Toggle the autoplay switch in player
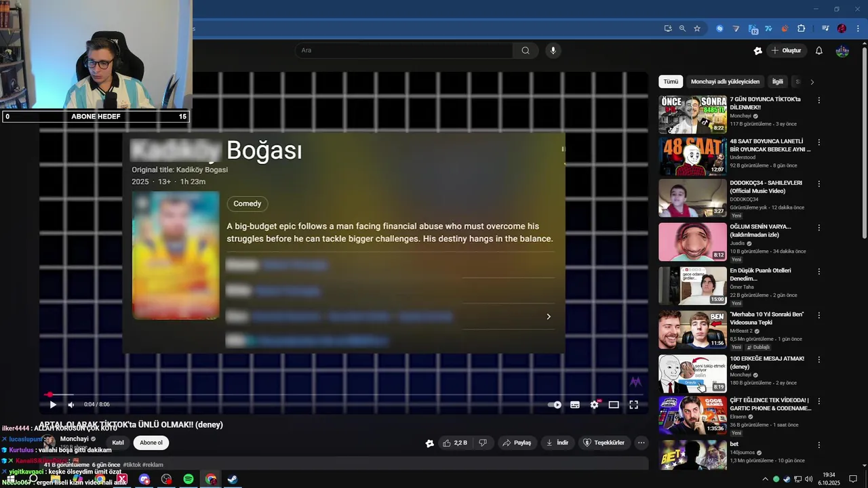 coord(555,405)
